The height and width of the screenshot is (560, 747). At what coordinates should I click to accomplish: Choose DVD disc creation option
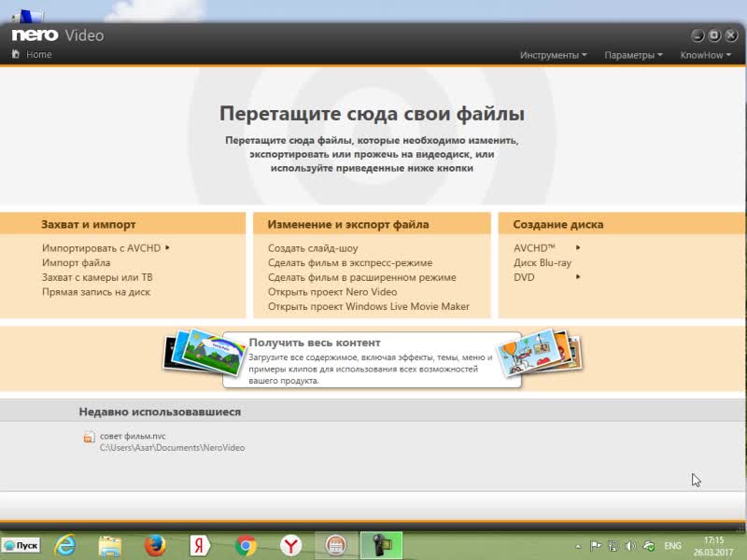click(524, 277)
